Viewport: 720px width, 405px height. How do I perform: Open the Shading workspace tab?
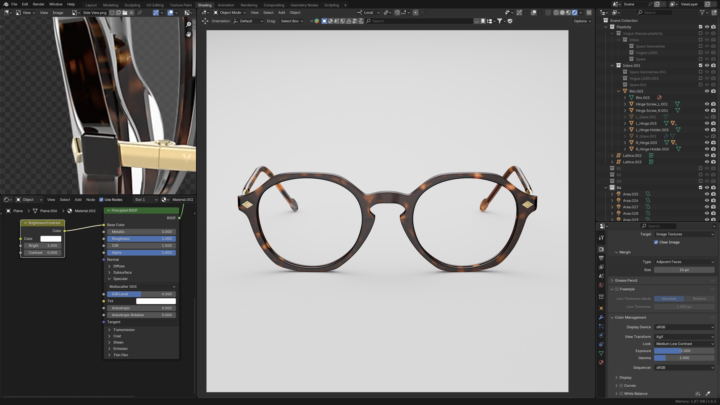pos(204,4)
